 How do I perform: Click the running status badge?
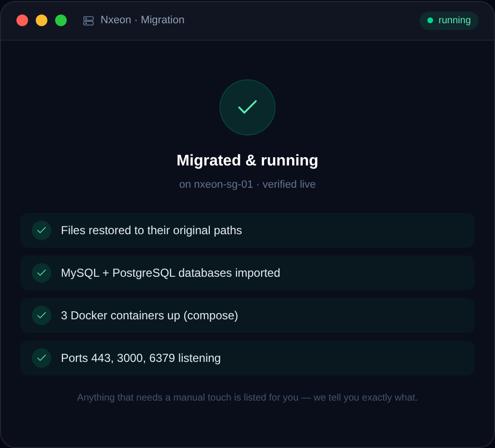(449, 20)
